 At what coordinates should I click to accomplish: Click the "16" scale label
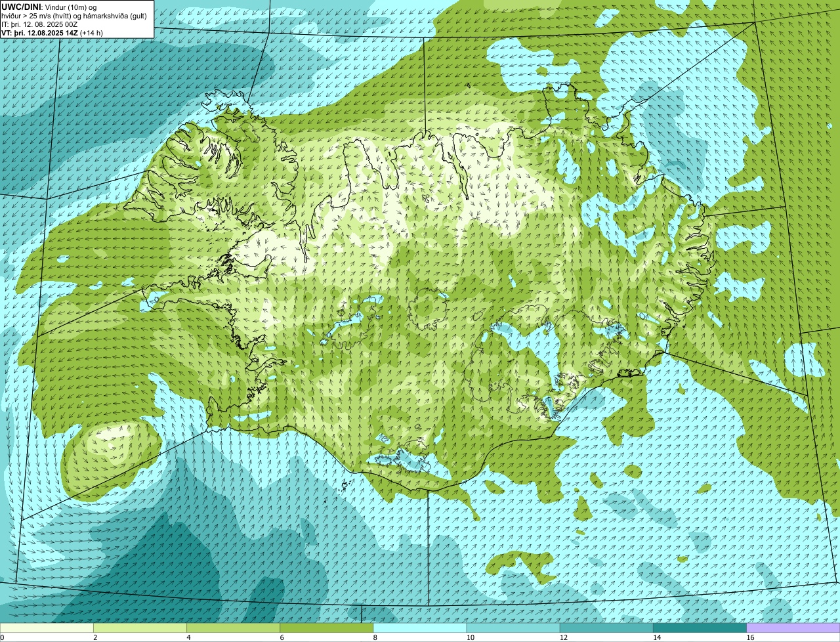[x=750, y=637]
